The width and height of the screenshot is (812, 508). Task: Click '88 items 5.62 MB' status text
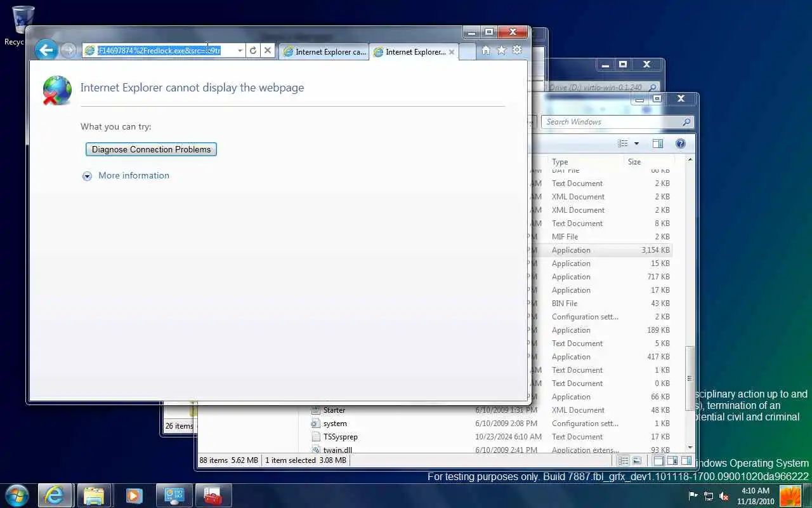point(228,460)
